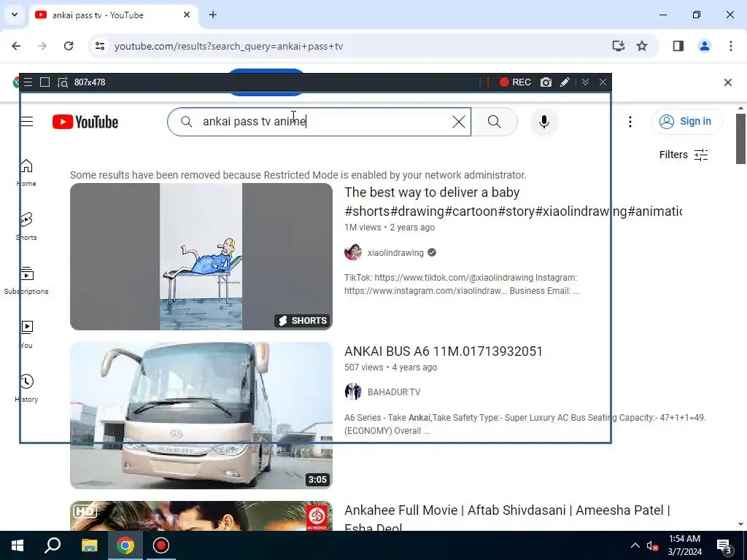This screenshot has width=747, height=560.
Task: Open a new browser tab
Action: tap(213, 15)
